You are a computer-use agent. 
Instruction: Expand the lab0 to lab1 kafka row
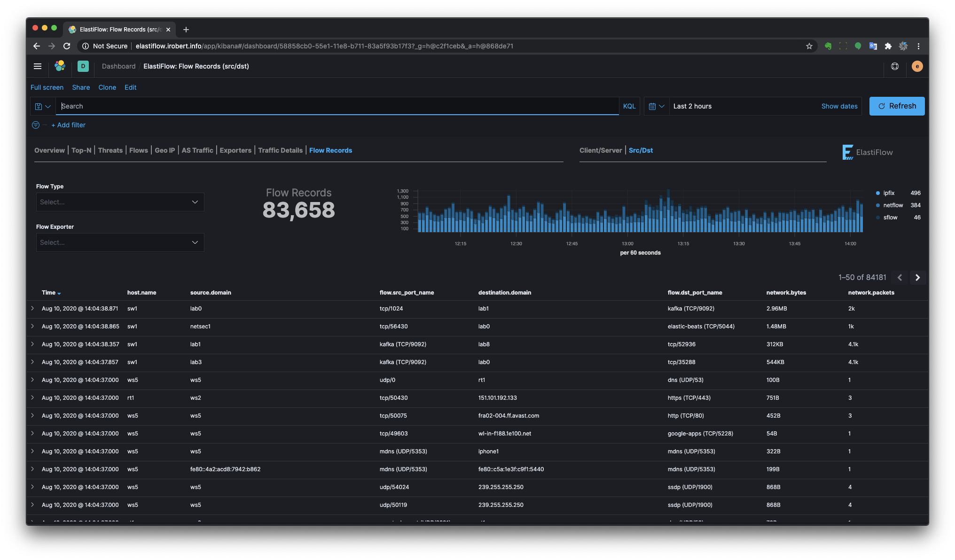(x=32, y=308)
